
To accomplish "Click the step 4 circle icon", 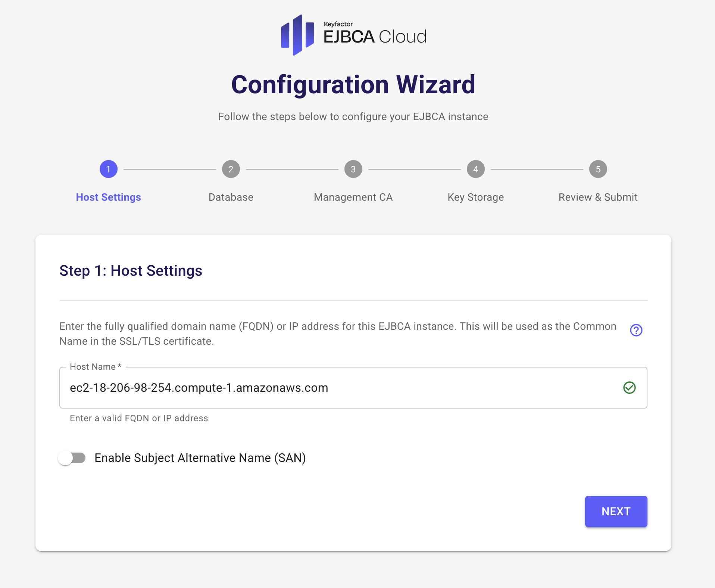I will 476,169.
